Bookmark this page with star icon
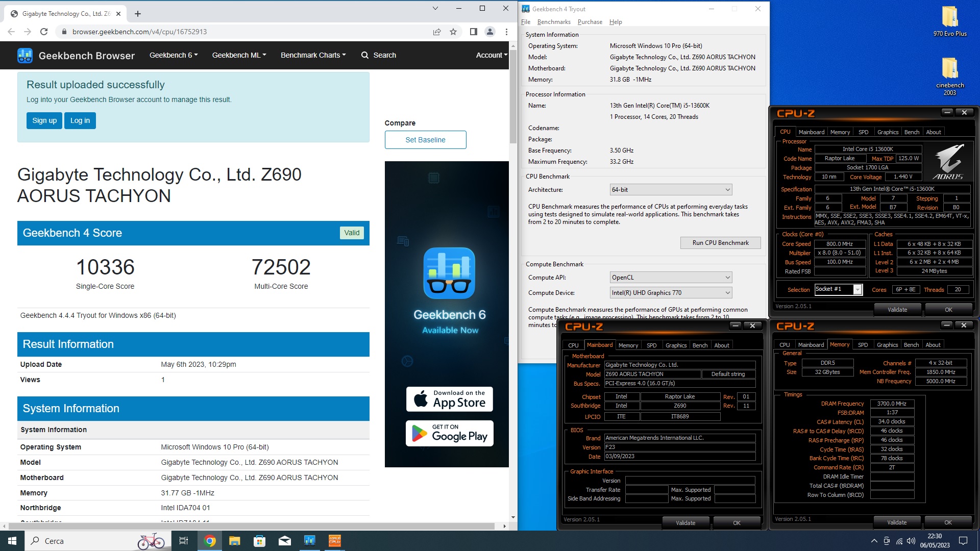Image resolution: width=980 pixels, height=551 pixels. point(453,32)
